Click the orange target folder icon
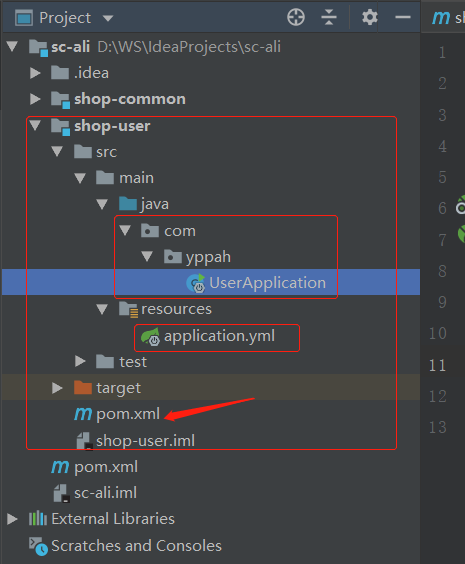Image resolution: width=465 pixels, height=564 pixels. [83, 388]
